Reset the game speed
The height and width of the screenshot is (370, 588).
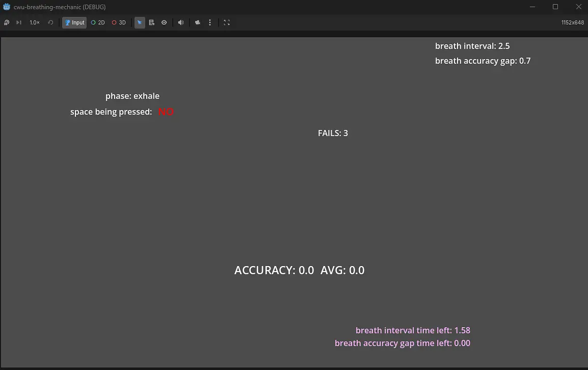(50, 22)
